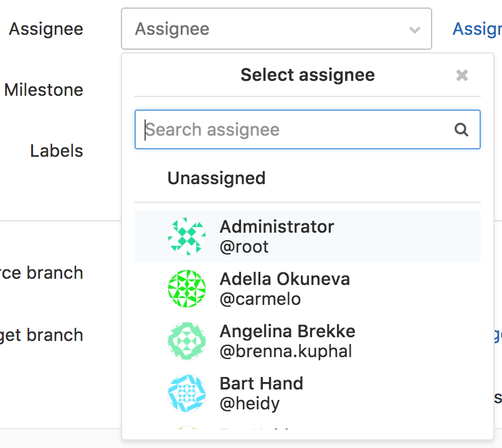Select Bart Hand as assignee
This screenshot has height=448, width=502.
[x=307, y=393]
